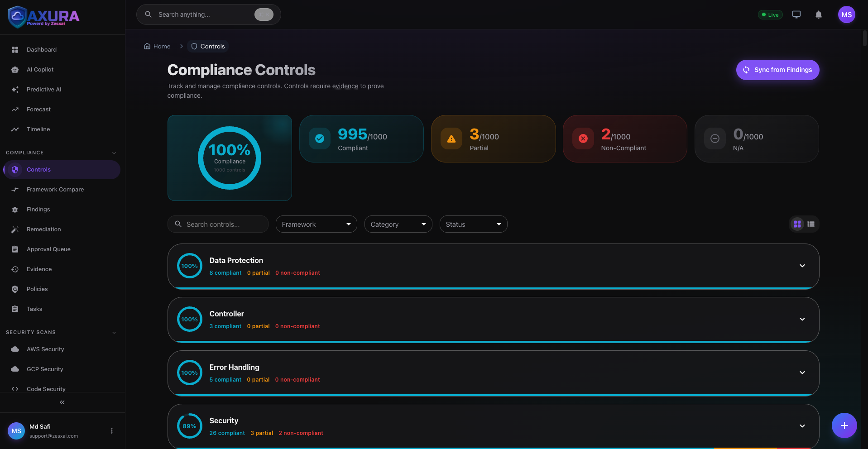Open the Framework filter dropdown

[x=317, y=224]
